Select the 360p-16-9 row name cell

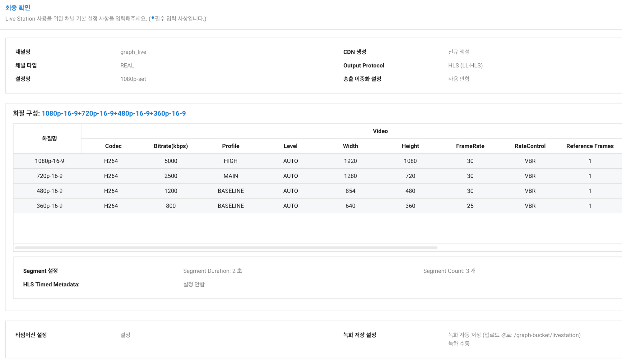point(49,206)
